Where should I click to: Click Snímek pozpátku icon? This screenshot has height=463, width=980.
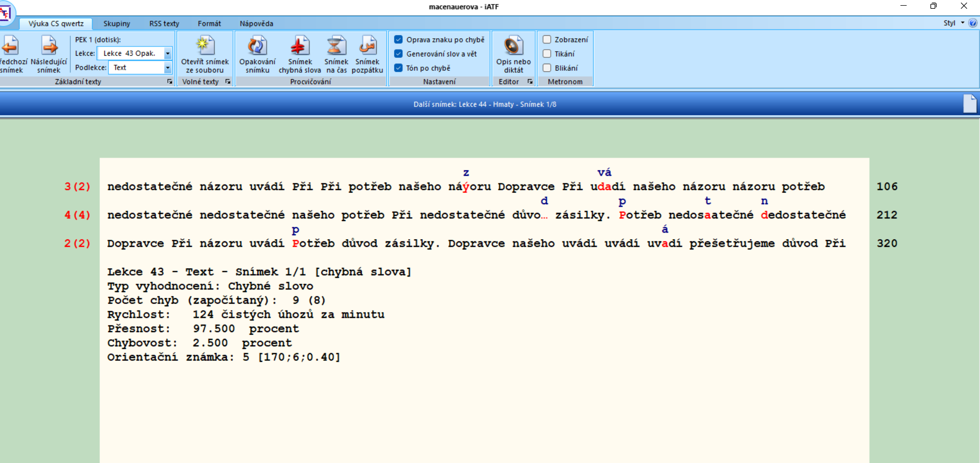click(x=367, y=47)
